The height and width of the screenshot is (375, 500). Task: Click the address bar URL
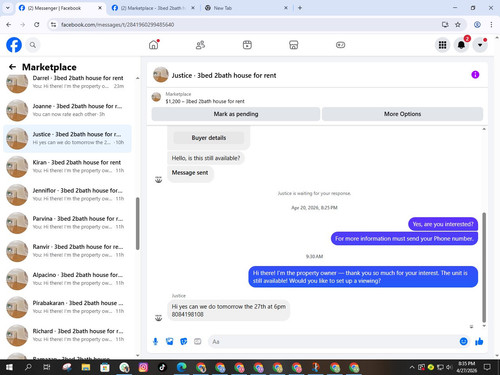click(117, 25)
